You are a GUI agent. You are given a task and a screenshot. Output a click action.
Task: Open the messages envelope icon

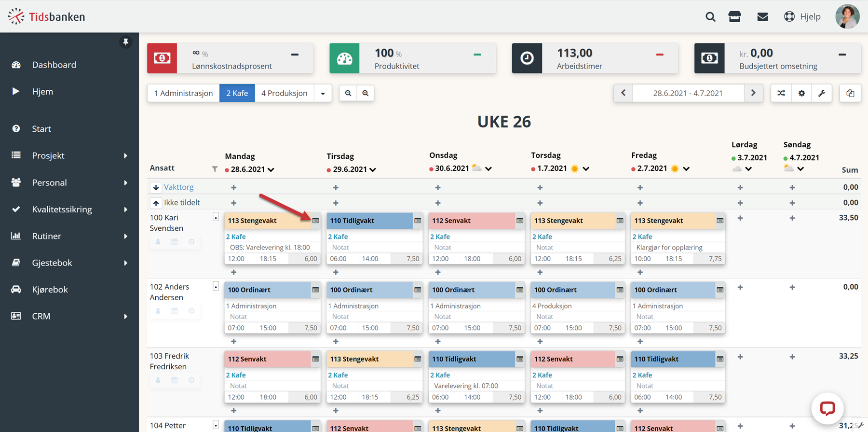(x=762, y=17)
